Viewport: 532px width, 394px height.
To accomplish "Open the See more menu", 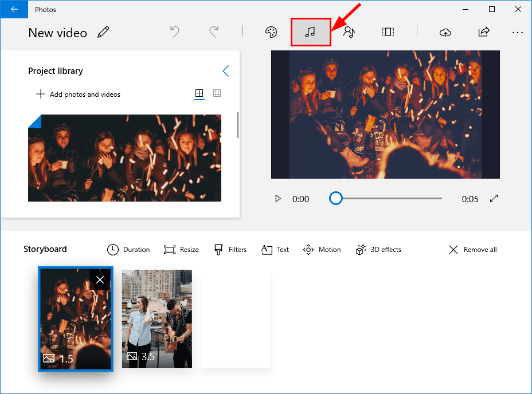I will pyautogui.click(x=518, y=33).
